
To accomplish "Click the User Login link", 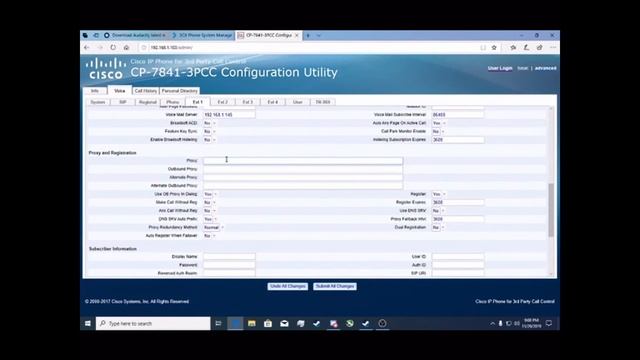I will [500, 68].
